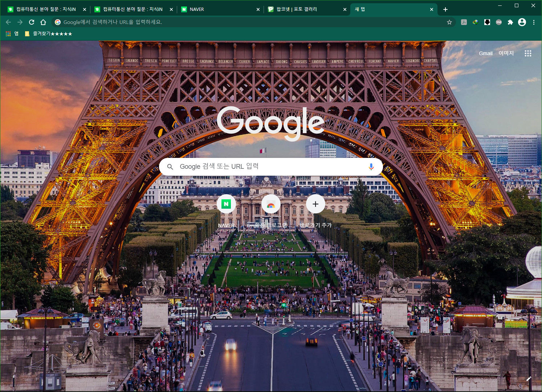Bookmark this tab with the star icon
This screenshot has width=542, height=392.
tap(449, 22)
